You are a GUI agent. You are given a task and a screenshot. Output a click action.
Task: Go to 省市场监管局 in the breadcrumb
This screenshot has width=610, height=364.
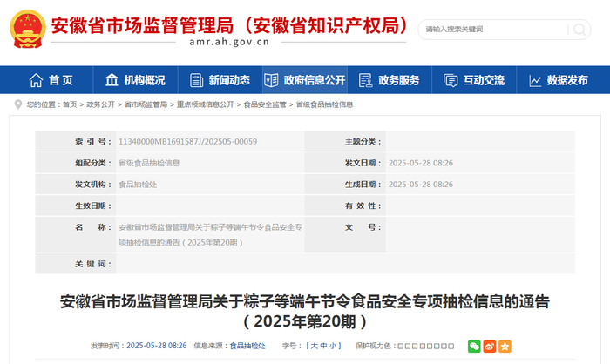(146, 104)
